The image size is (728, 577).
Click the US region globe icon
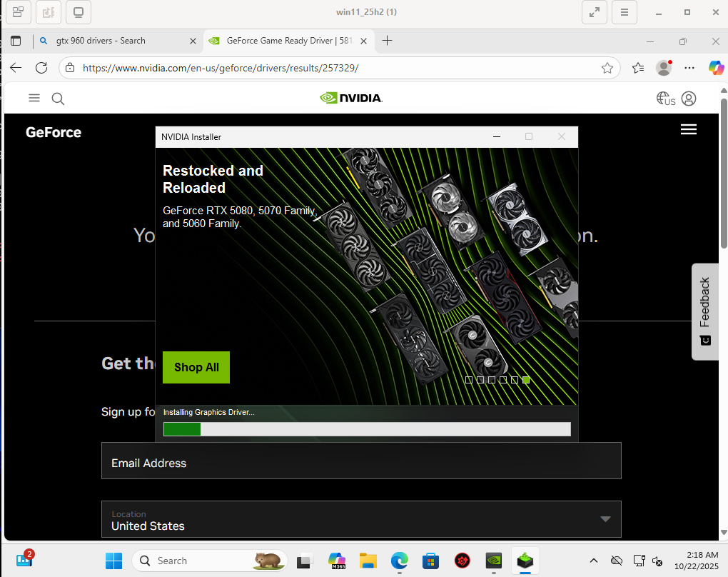point(665,99)
